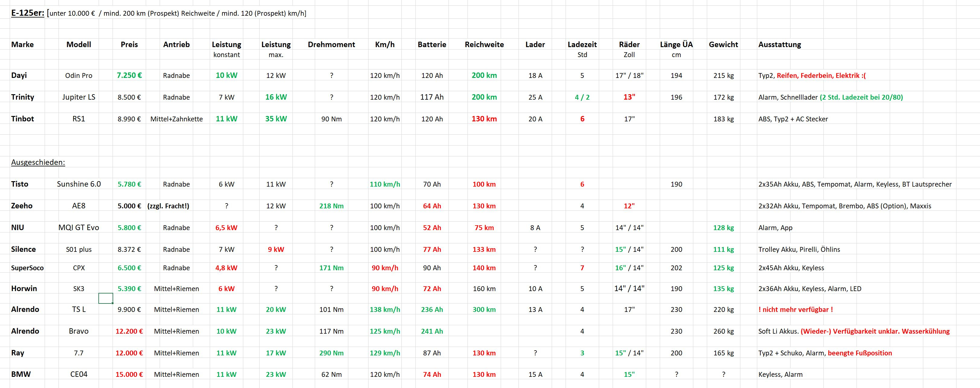Click the Alrendo Bravo '241 Ah' battery cell
The width and height of the screenshot is (980, 388).
point(432,331)
